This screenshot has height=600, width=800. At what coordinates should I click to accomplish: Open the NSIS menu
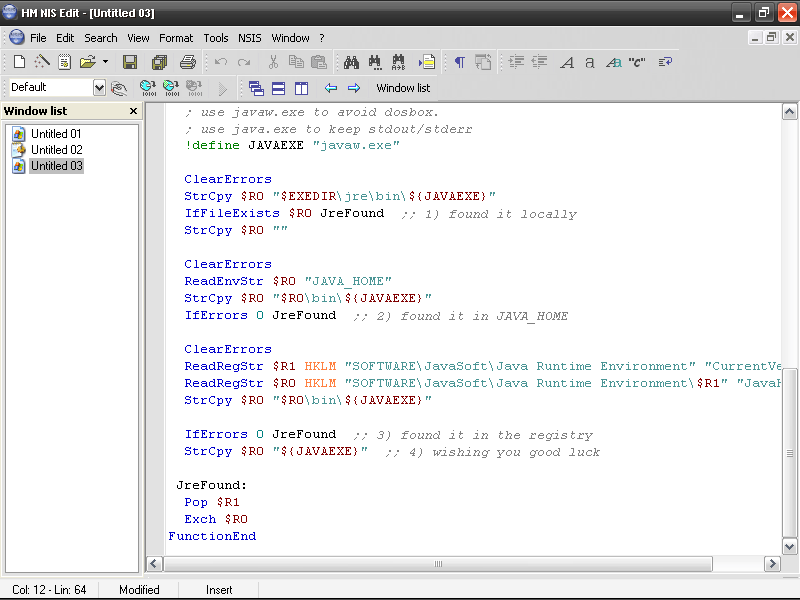pos(249,37)
